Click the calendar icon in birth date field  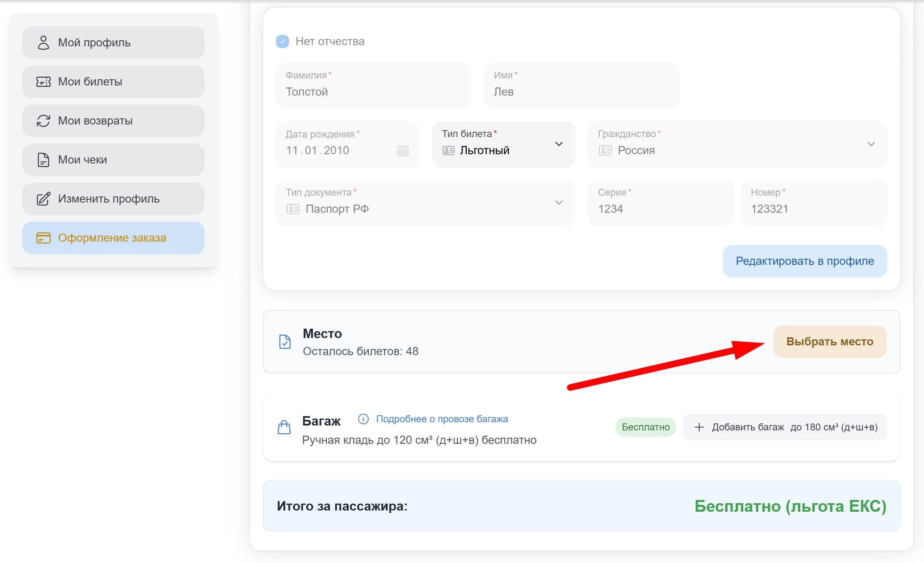402,151
